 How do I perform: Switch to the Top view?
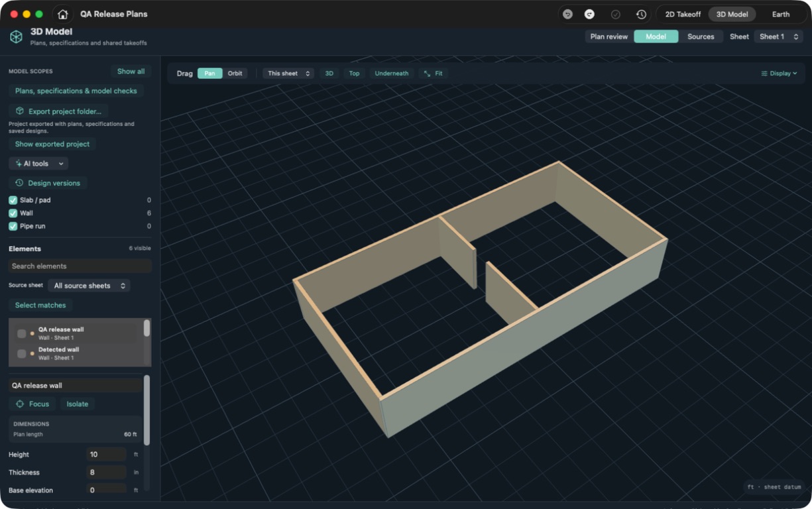point(354,74)
